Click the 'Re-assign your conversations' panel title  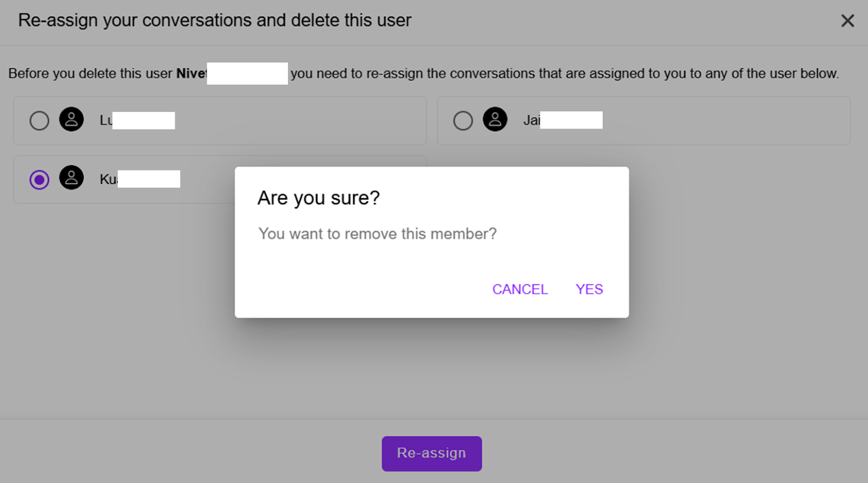coord(215,21)
